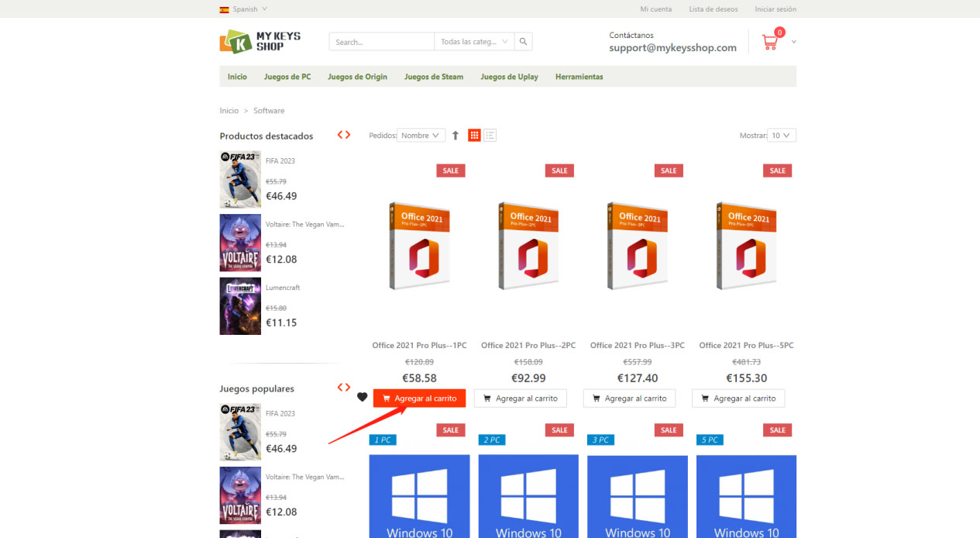This screenshot has height=538, width=980.
Task: Click next arrow in Juegos populares
Action: click(348, 388)
